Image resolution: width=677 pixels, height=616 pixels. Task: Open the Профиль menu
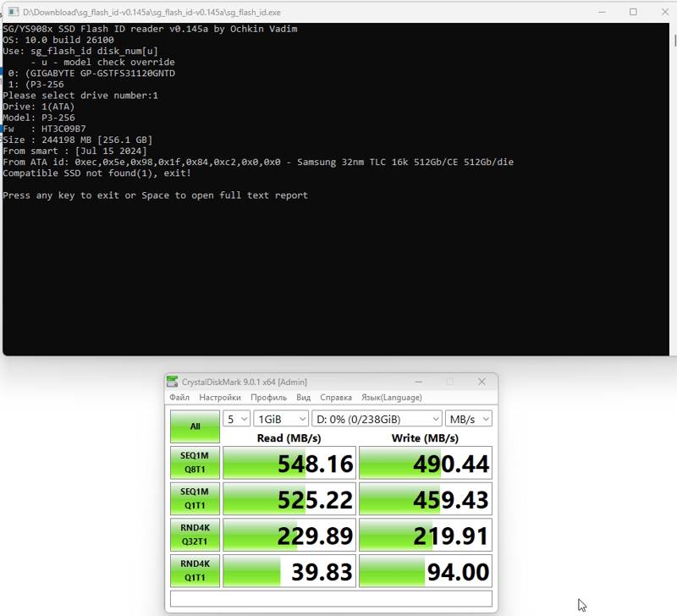(x=268, y=398)
